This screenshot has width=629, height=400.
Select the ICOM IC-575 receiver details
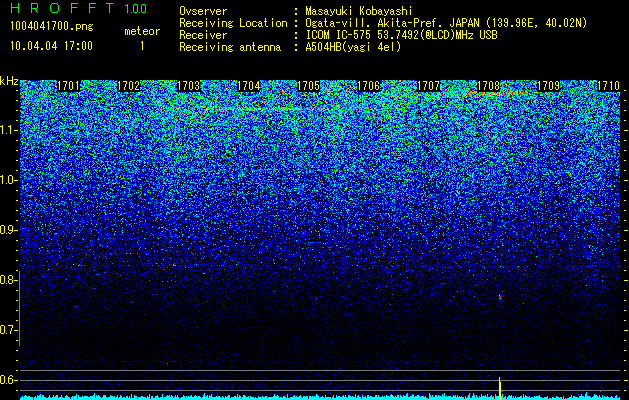(401, 35)
